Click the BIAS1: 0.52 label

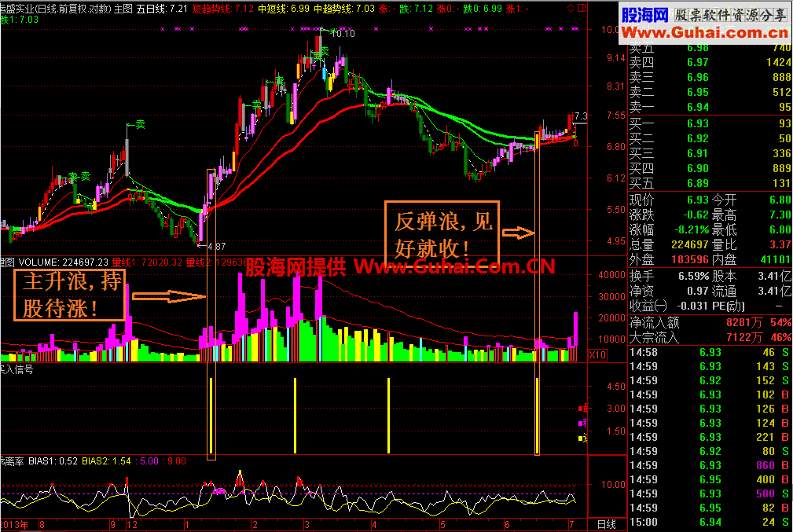click(53, 461)
